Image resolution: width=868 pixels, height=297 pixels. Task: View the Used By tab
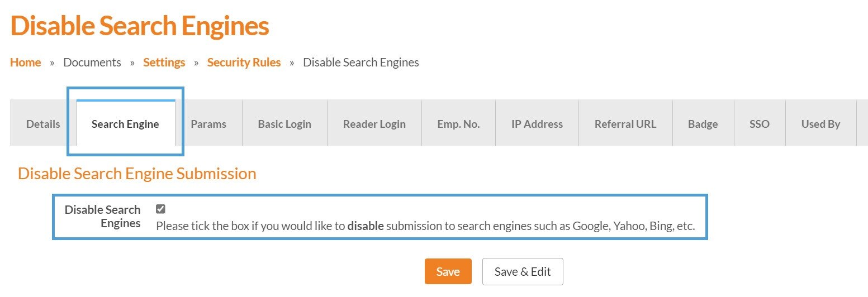(820, 124)
